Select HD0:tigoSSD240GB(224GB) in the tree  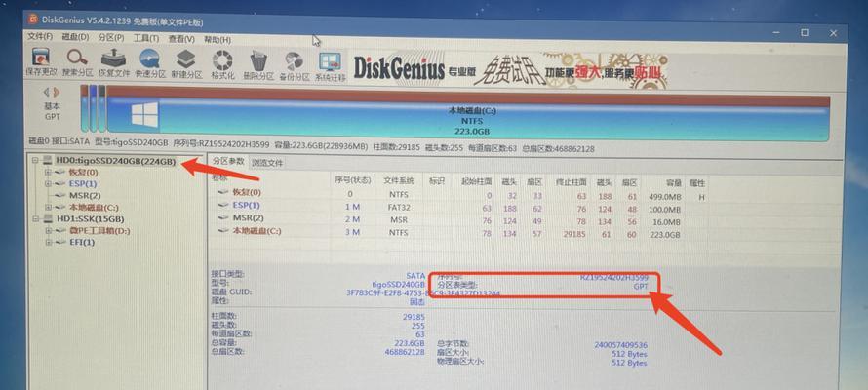pyautogui.click(x=116, y=162)
